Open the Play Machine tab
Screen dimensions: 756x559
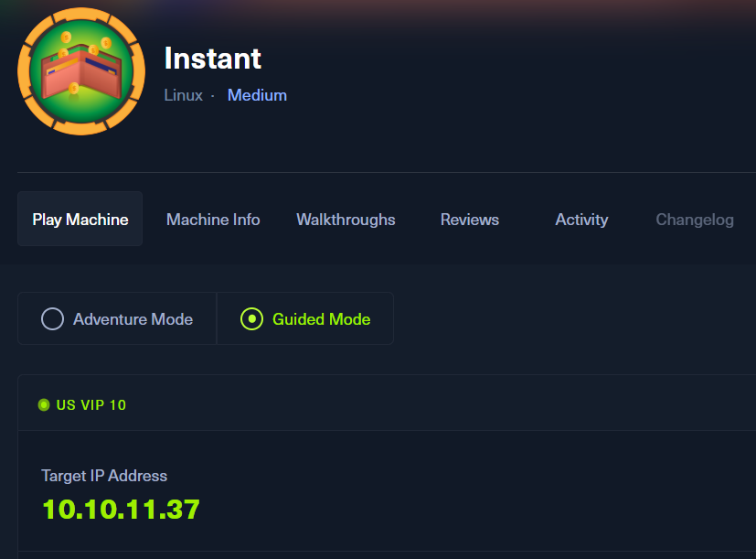[x=80, y=220]
